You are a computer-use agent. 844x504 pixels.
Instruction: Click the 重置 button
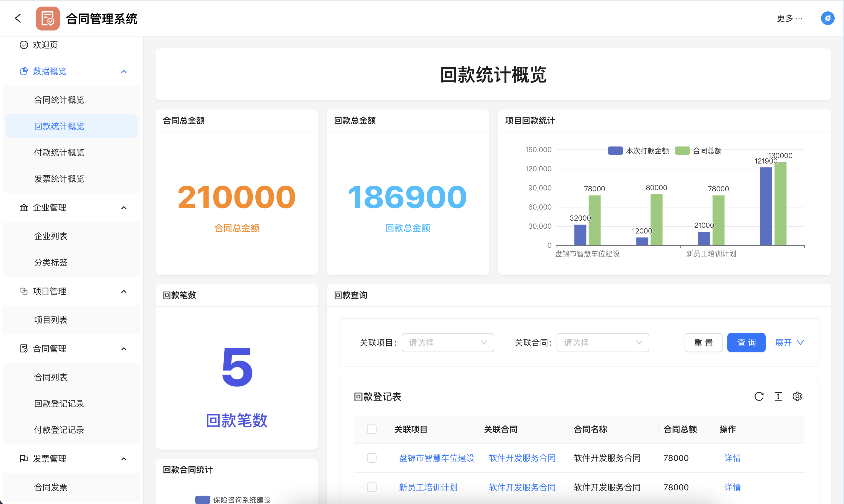point(703,342)
